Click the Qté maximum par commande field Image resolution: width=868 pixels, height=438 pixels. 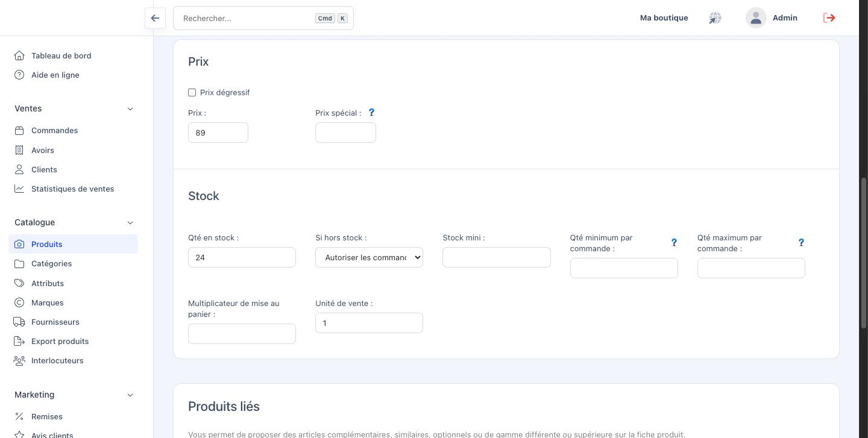[x=751, y=268]
